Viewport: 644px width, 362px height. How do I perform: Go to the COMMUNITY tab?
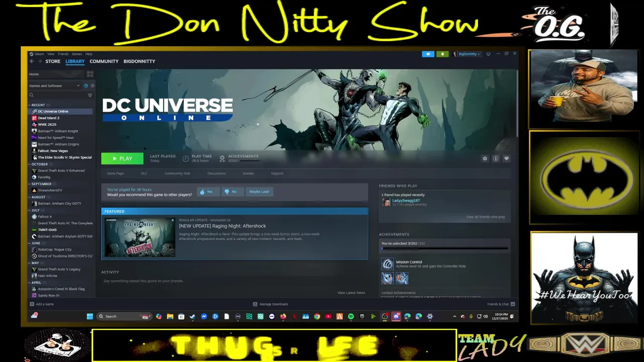pyautogui.click(x=104, y=61)
